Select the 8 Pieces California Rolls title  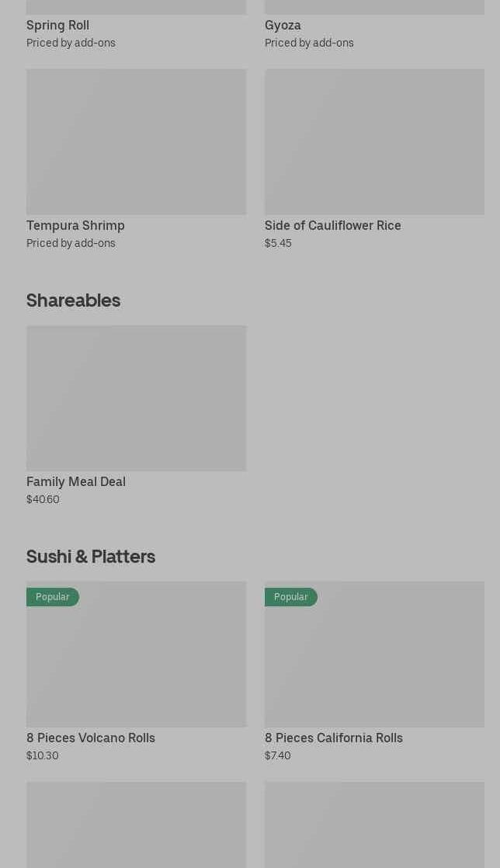tap(333, 738)
